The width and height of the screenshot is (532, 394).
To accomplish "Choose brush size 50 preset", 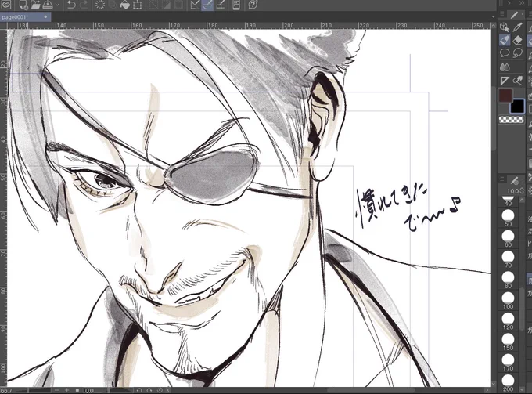I will (508, 218).
